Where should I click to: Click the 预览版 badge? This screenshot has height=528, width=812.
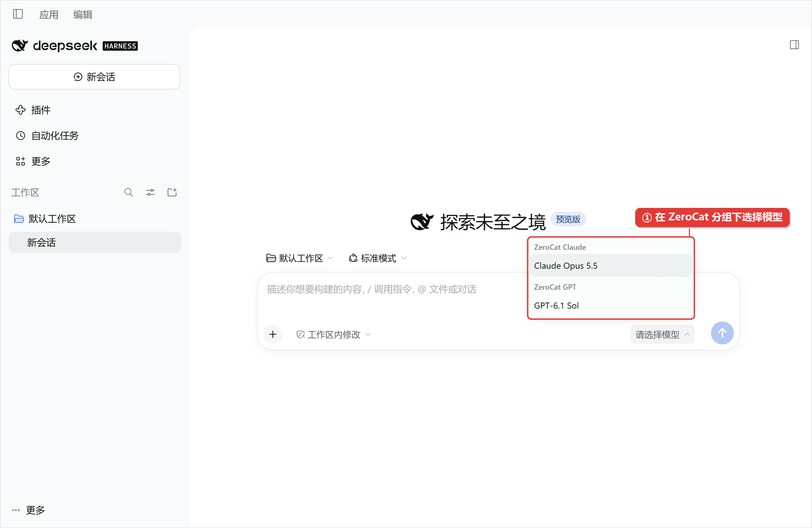tap(568, 219)
